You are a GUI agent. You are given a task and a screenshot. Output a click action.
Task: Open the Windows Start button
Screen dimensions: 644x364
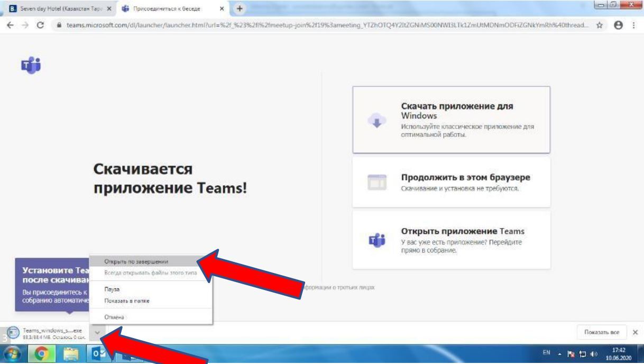tap(12, 354)
